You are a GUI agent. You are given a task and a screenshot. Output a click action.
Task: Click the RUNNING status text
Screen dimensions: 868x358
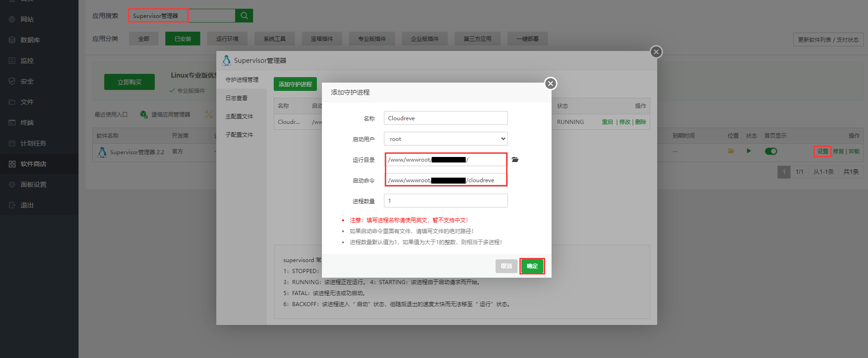[x=570, y=122]
